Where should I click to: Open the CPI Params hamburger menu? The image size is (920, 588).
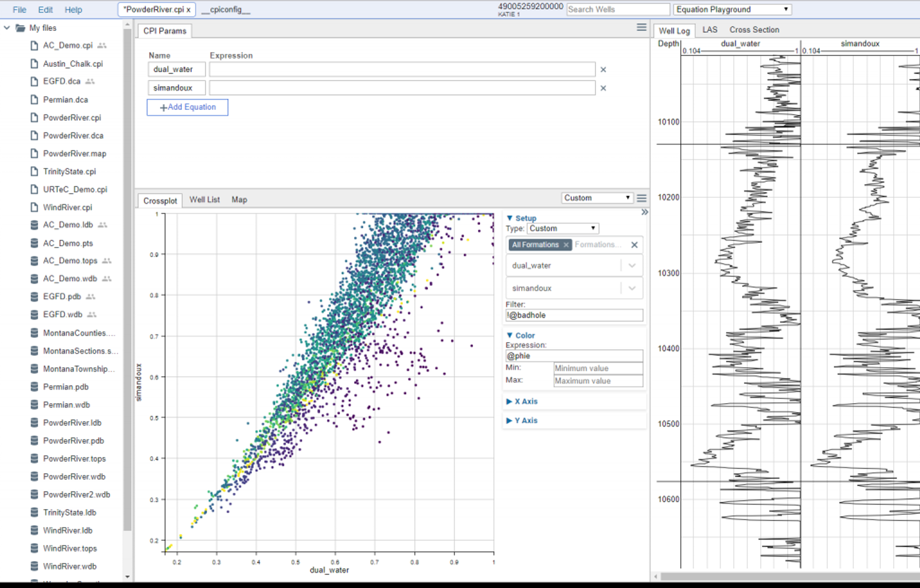[641, 27]
